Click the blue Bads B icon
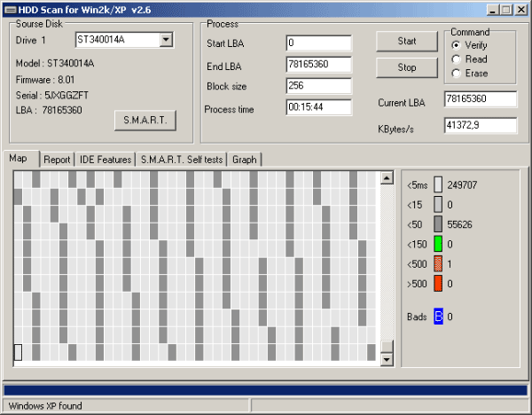 438,317
